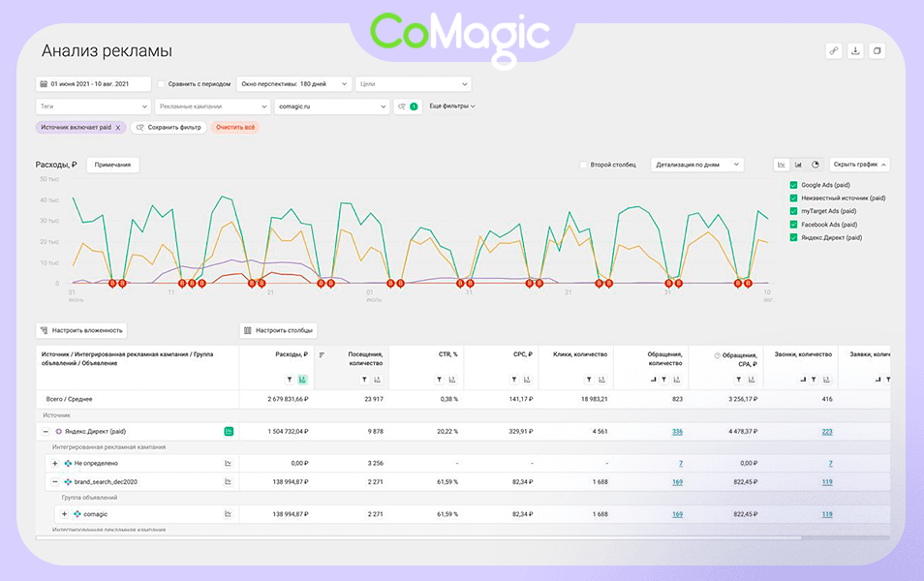Expand the Не определено campaign row
Screen dimensions: 924x581
(x=55, y=463)
